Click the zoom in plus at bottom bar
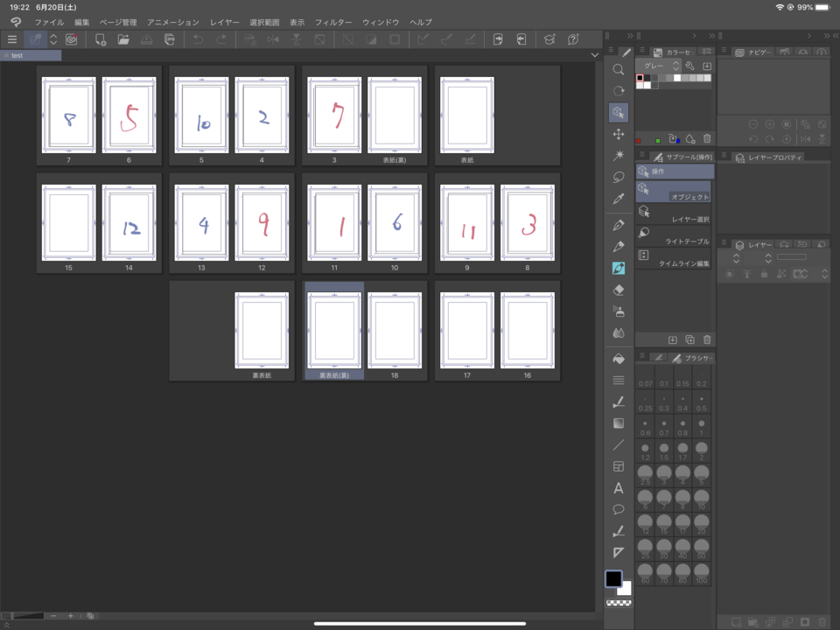Screen dimensions: 840x630 (x=70, y=615)
